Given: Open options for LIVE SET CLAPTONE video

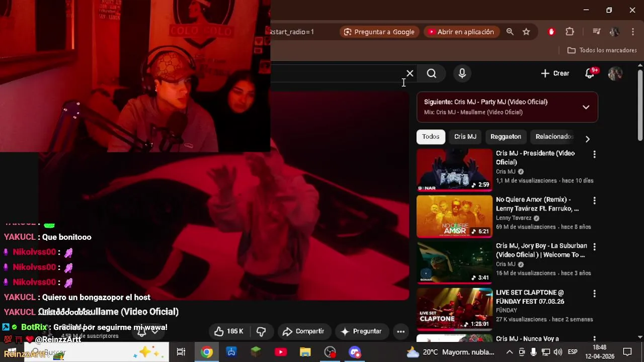Looking at the screenshot, I should tap(594, 293).
